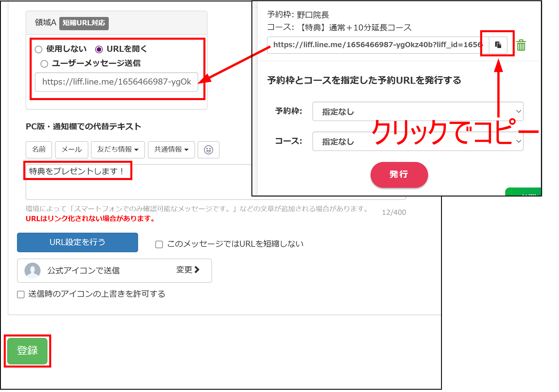Click the blue URL設定を行う button
The image size is (559, 392).
(x=77, y=242)
